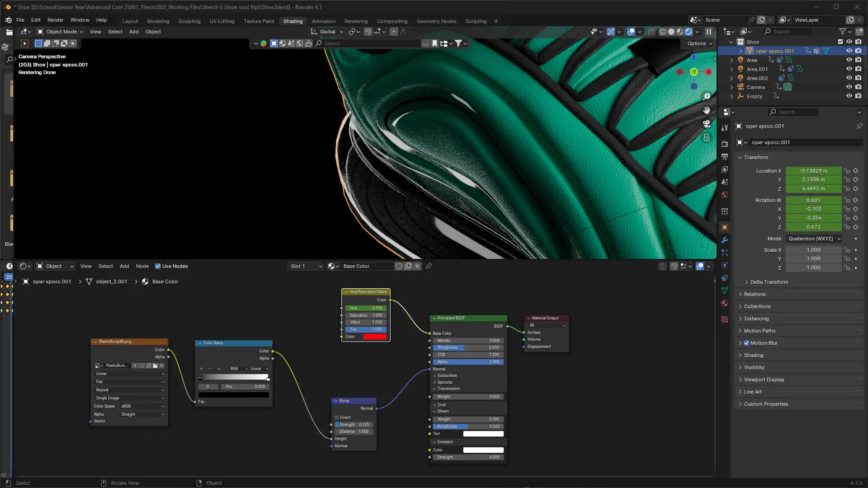This screenshot has height=488, width=868.
Task: Open the World properties tab icon
Action: point(725,195)
